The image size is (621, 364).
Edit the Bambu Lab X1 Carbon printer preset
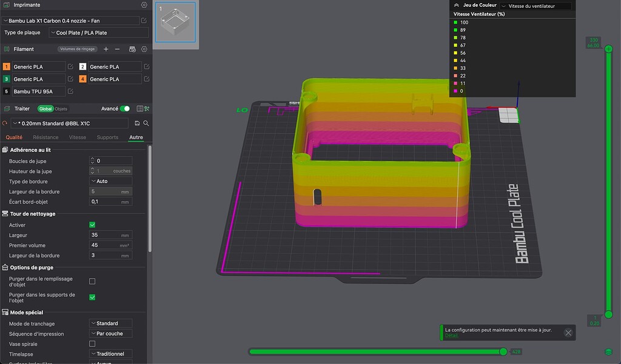pos(144,21)
